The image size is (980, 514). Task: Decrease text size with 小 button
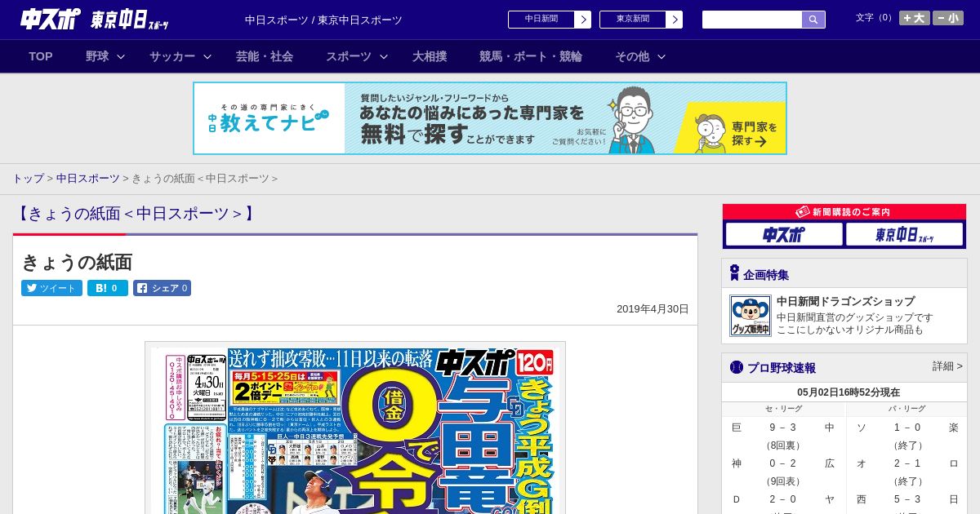pos(948,18)
